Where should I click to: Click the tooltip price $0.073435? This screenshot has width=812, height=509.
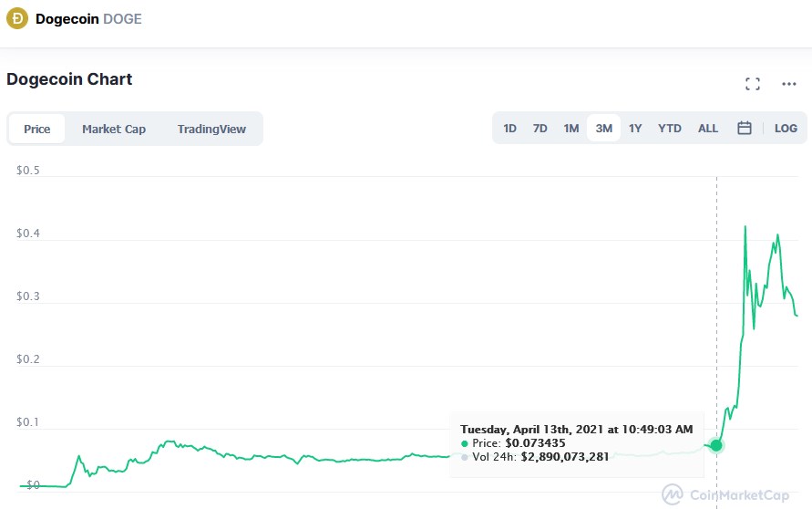pos(535,443)
